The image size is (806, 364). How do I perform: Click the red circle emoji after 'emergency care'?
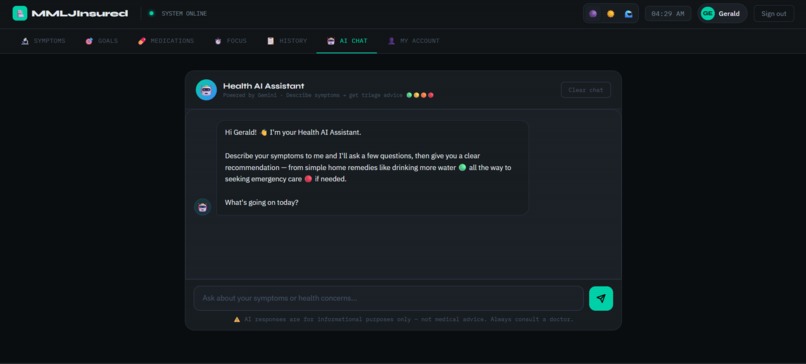(x=308, y=179)
